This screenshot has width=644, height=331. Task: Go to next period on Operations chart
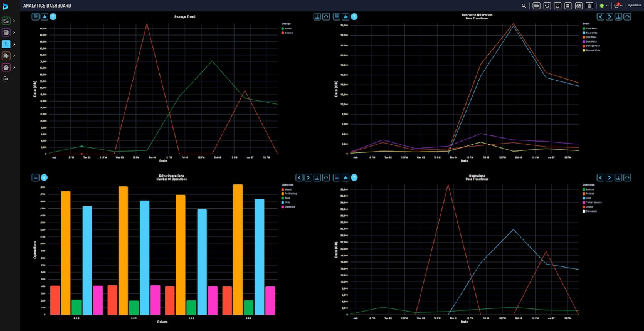(609, 177)
